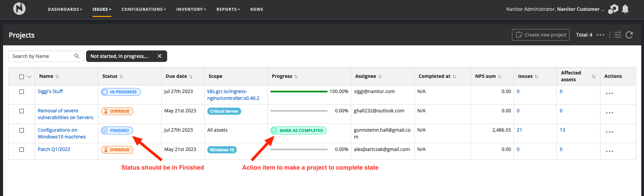Viewport: 644px width, 196px height.
Task: Open the Reports menu
Action: point(228,9)
